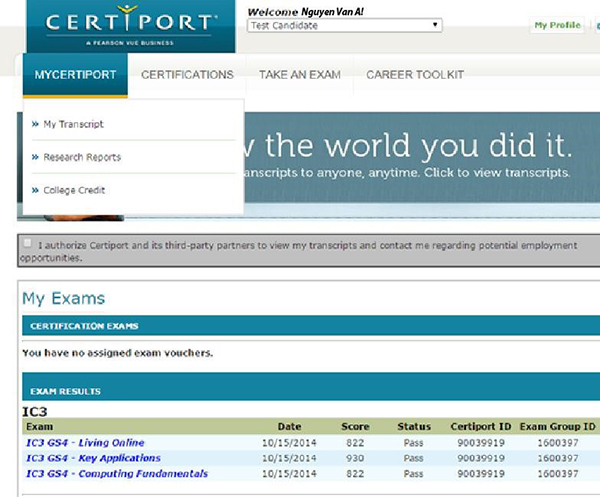The width and height of the screenshot is (600, 497).
Task: Click the My Exams heading
Action: point(64,298)
